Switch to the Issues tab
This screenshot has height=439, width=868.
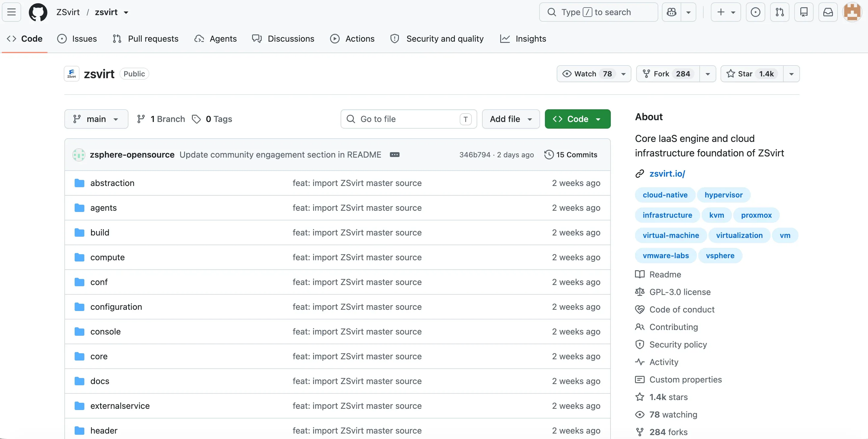pos(77,39)
